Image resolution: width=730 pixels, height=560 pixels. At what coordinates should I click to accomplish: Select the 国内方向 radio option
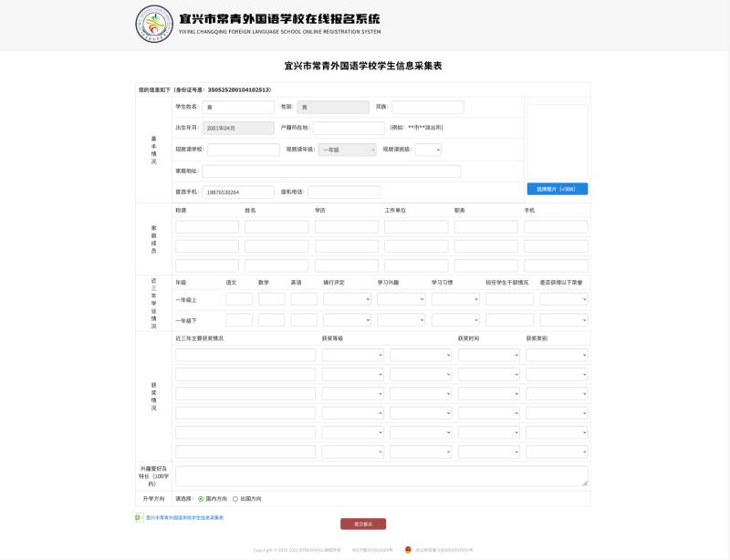pyautogui.click(x=200, y=500)
